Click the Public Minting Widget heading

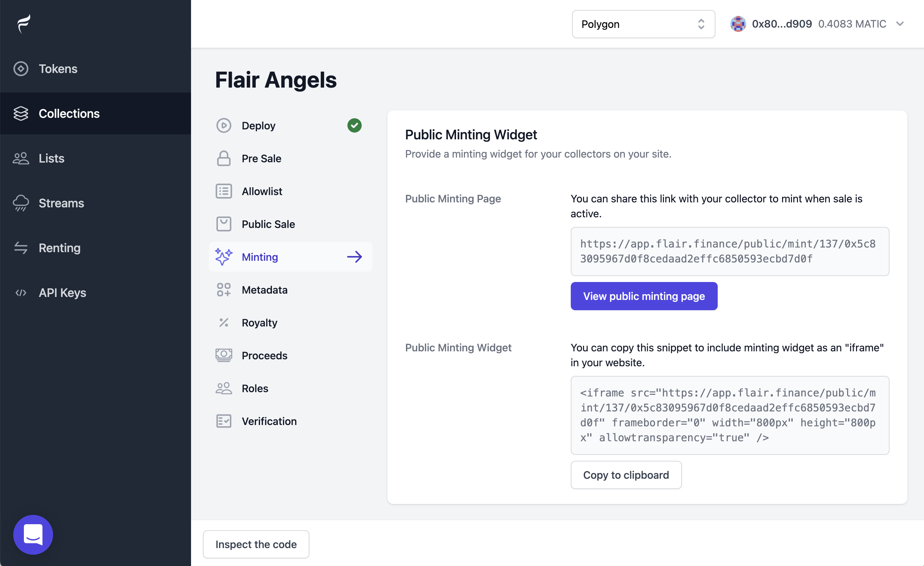click(471, 134)
